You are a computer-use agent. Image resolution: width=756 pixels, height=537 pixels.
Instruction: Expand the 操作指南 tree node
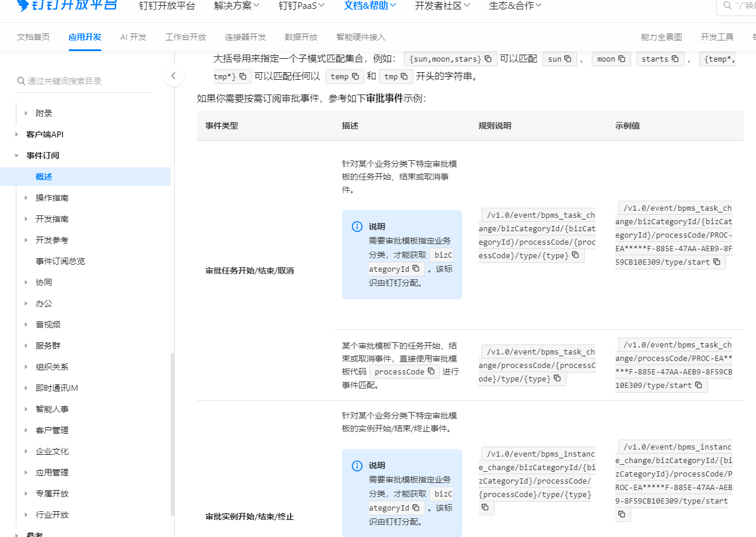click(26, 198)
